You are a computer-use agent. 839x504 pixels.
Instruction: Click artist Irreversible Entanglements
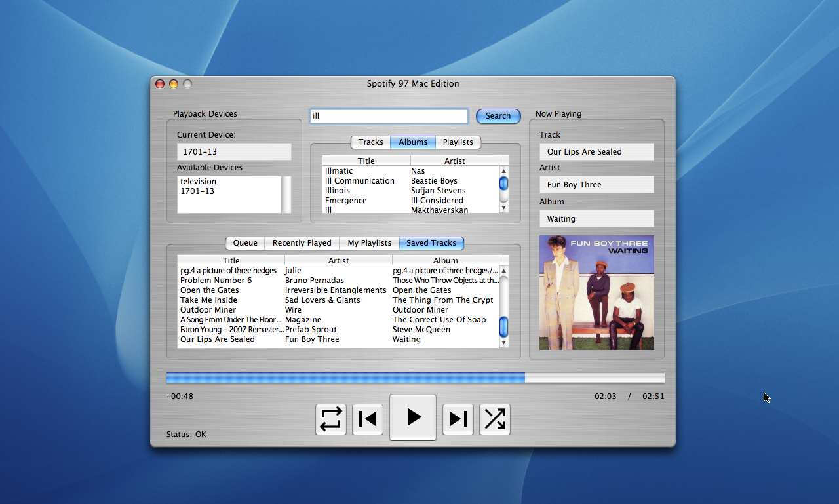pos(336,290)
